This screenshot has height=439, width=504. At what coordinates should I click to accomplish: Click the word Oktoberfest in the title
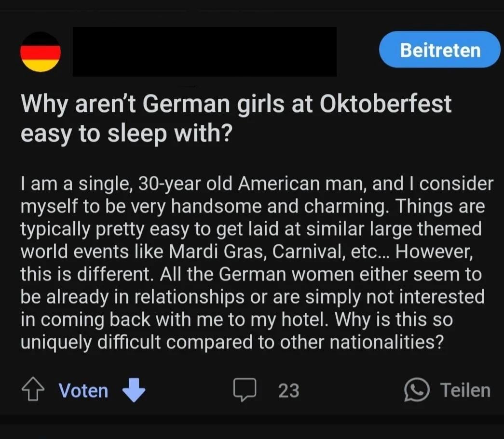(386, 104)
